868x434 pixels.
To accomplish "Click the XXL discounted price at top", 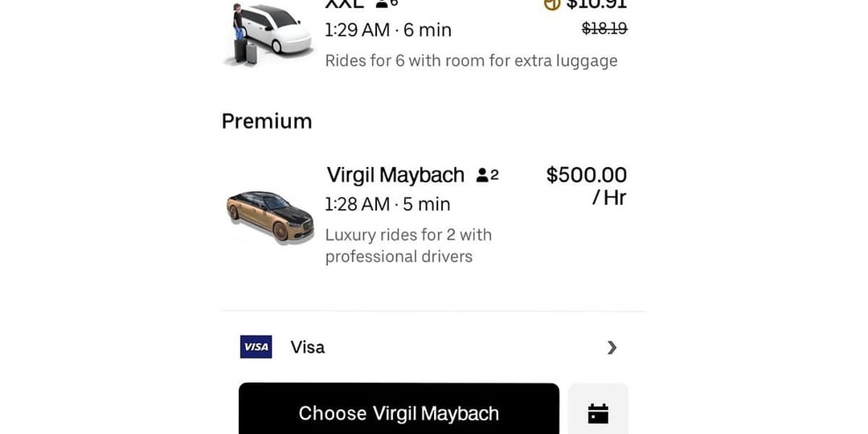I will (596, 4).
